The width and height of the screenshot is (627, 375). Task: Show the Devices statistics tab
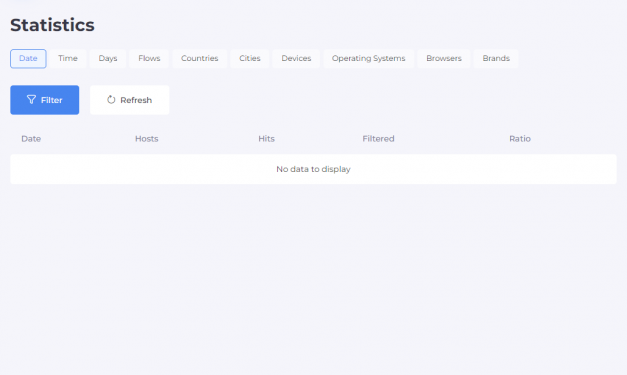296,58
